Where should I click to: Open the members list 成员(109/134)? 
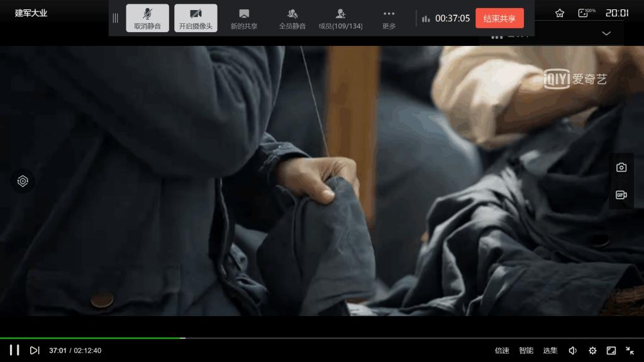(x=341, y=18)
